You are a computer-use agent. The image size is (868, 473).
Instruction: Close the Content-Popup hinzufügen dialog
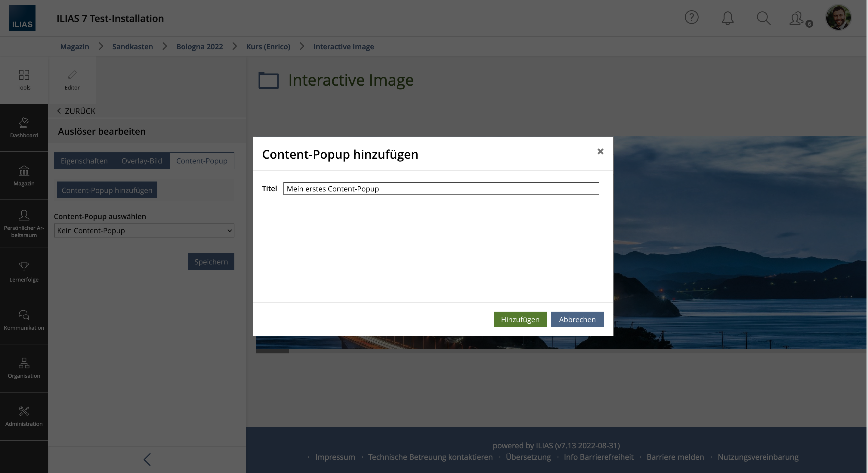pyautogui.click(x=600, y=151)
